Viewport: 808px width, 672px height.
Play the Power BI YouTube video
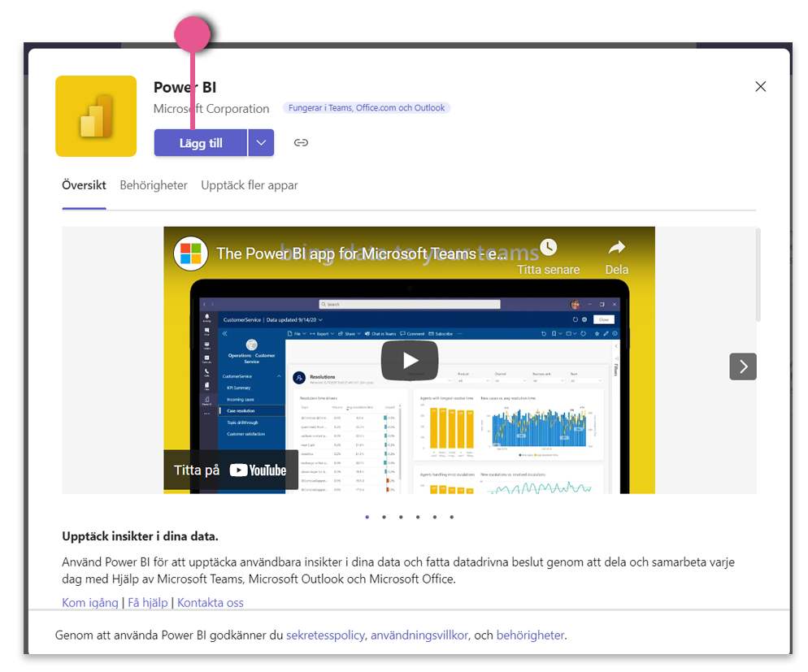tap(410, 361)
